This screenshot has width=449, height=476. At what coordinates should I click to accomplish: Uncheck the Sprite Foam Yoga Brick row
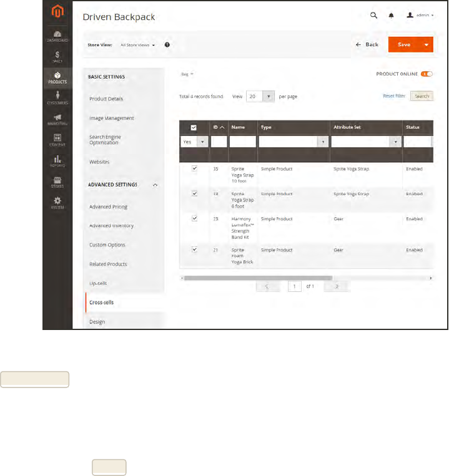point(194,250)
